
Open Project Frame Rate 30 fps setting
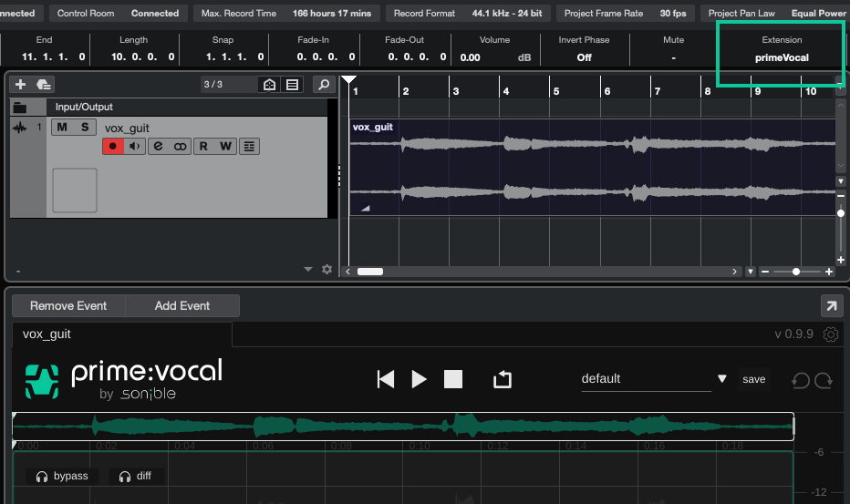click(x=625, y=13)
